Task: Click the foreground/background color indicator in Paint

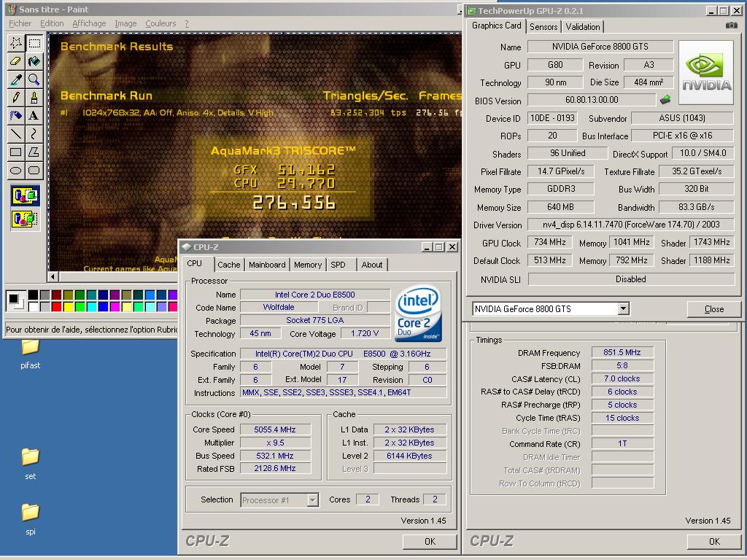Action: pos(16,301)
